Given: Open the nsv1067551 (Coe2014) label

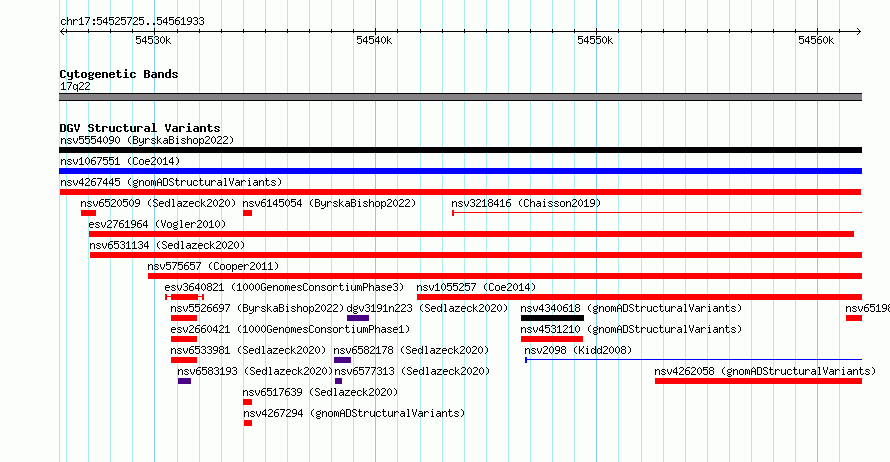Looking at the screenshot, I should click(x=120, y=161).
